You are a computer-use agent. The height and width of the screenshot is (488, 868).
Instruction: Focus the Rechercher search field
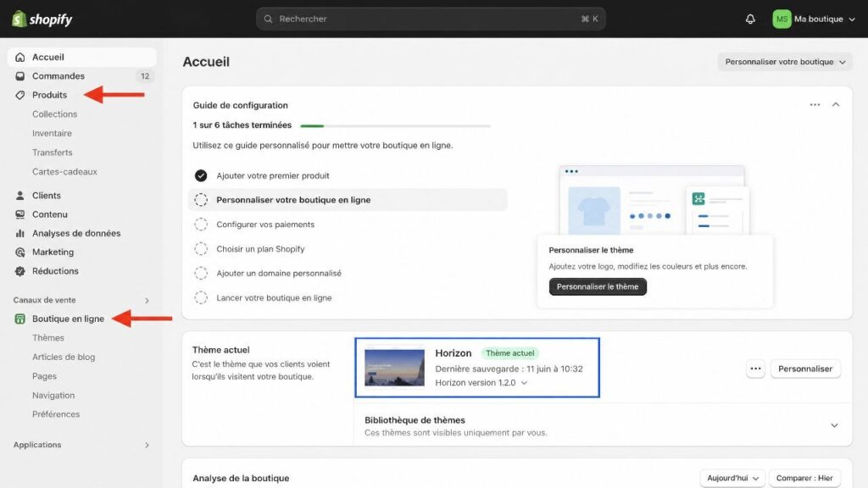pos(431,19)
